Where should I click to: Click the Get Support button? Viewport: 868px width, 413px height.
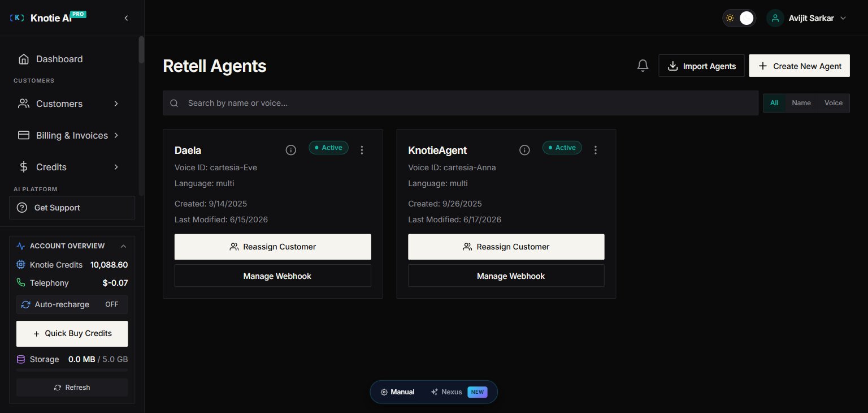[72, 208]
